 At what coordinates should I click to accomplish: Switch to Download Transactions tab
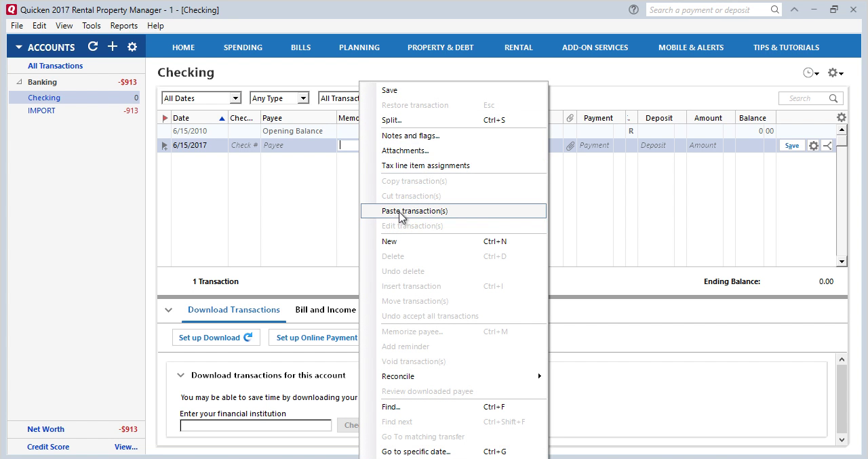click(234, 310)
